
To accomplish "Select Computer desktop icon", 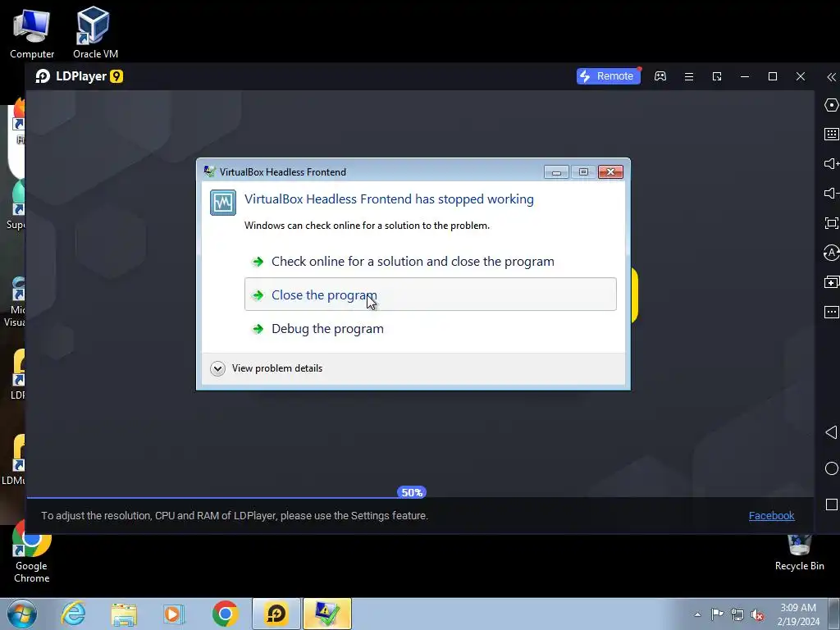I will click(x=32, y=33).
